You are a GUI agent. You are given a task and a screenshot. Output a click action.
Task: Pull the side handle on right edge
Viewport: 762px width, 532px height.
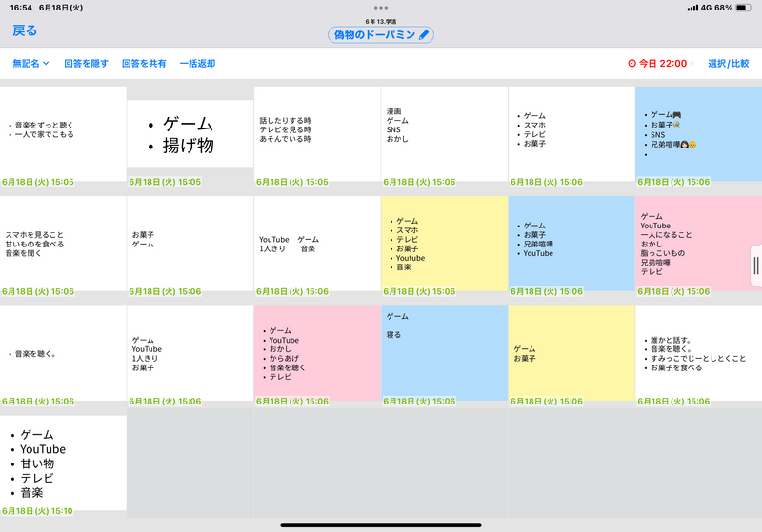(x=756, y=265)
